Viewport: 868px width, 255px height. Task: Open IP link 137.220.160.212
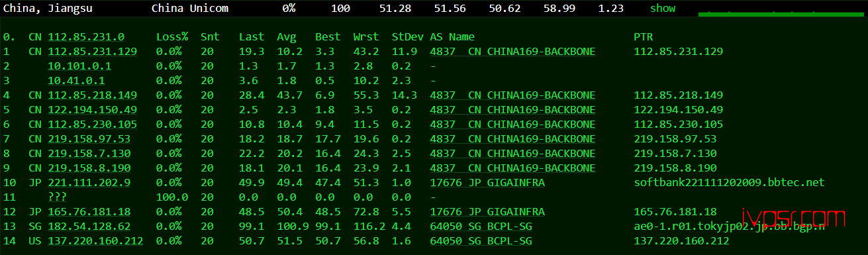95,241
